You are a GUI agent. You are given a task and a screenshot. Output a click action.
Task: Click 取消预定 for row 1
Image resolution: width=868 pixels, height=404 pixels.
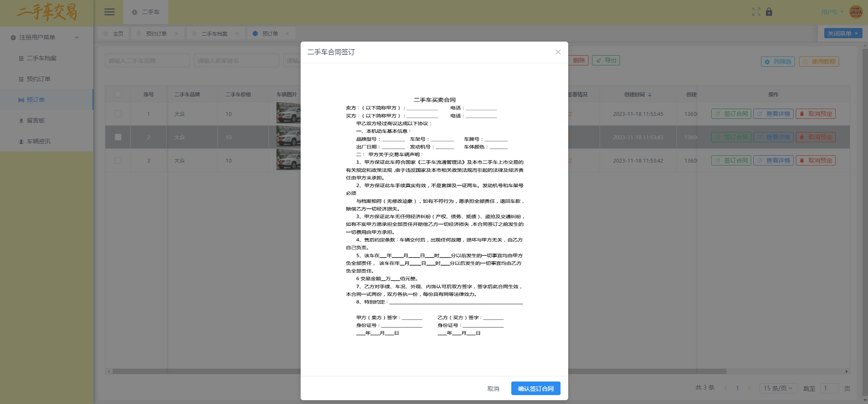click(x=816, y=114)
